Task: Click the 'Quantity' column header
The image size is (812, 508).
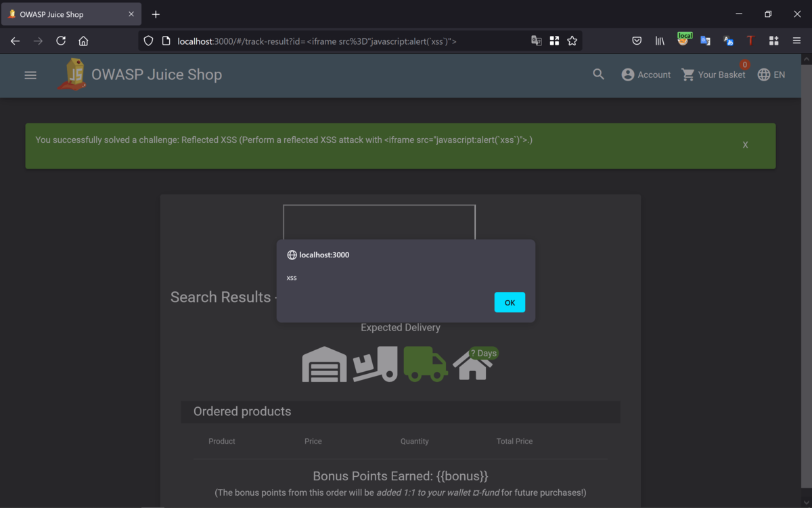Action: [x=415, y=441]
